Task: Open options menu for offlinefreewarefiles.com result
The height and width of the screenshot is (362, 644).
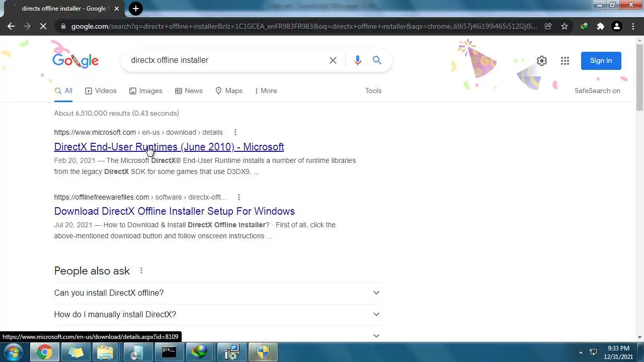Action: click(x=239, y=197)
